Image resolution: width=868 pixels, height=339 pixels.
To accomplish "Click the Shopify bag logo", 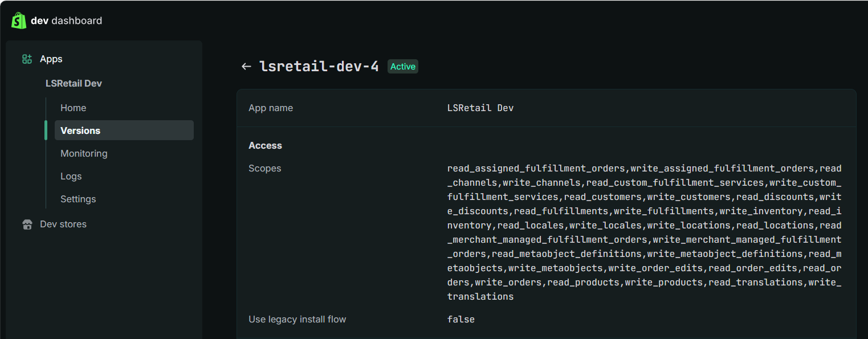I will point(19,21).
